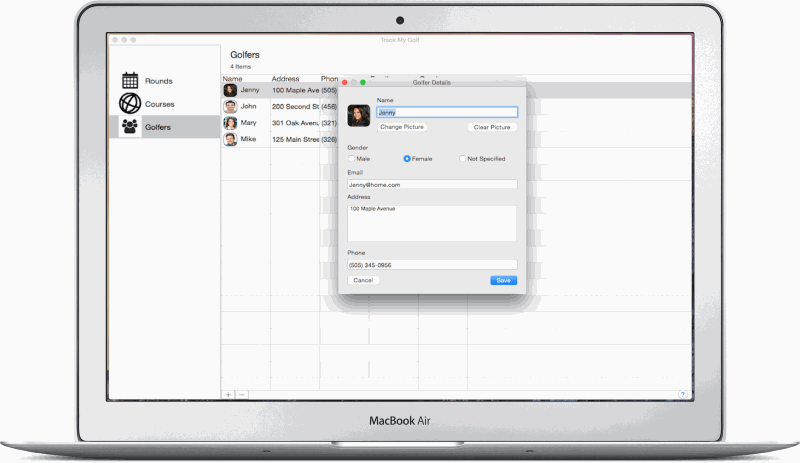The image size is (800, 463).
Task: Choose the Not Specified gender option
Action: [462, 159]
